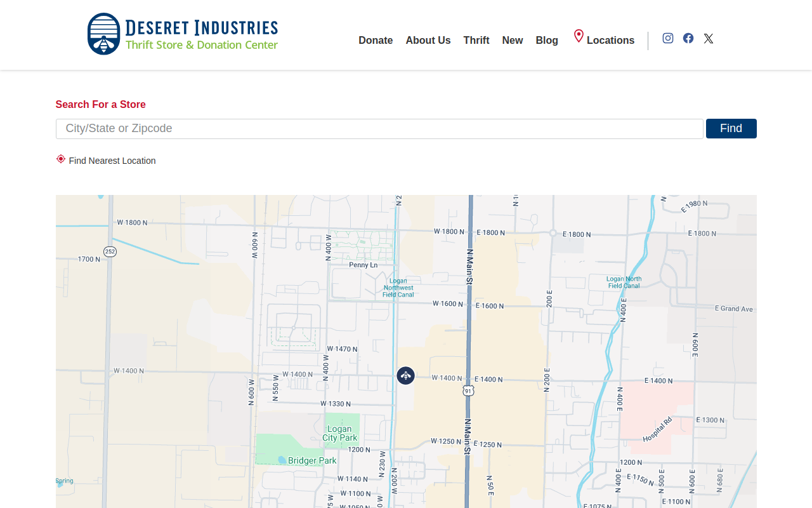Open the New menu item
The height and width of the screenshot is (508, 812).
click(513, 41)
